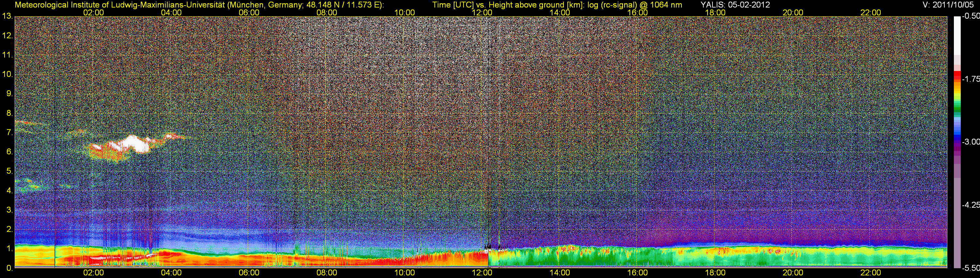
Task: Click the "-1.75" colorbar scale value
Action: (971, 79)
